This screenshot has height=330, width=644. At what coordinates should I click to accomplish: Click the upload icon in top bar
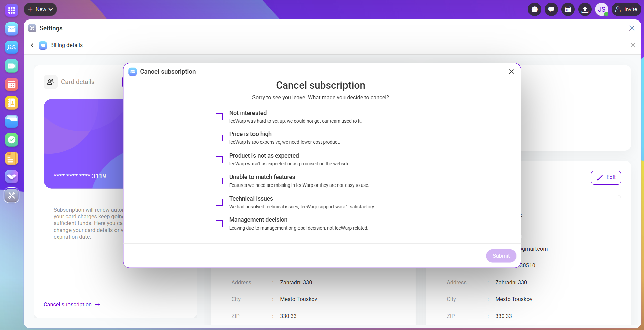click(x=585, y=9)
